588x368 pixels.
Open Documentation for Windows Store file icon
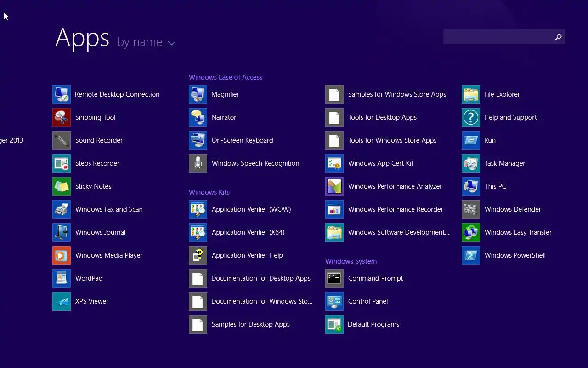[x=198, y=301]
